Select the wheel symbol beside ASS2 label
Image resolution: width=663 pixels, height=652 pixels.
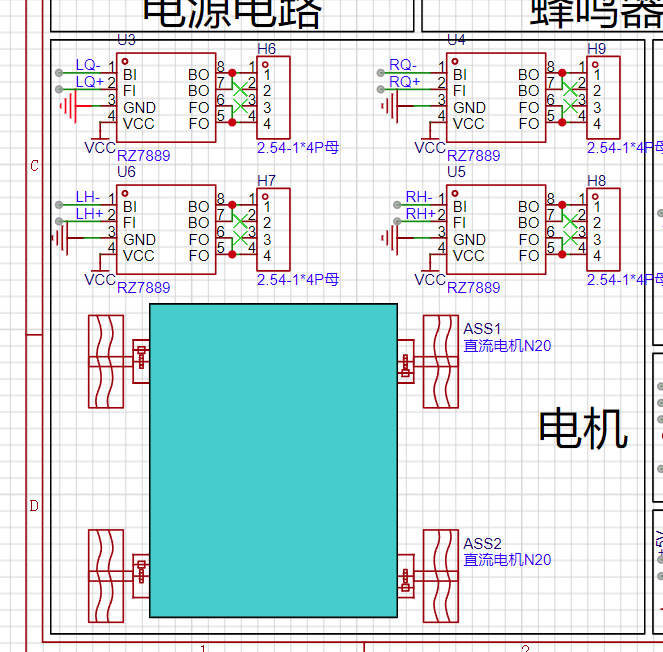coord(441,576)
